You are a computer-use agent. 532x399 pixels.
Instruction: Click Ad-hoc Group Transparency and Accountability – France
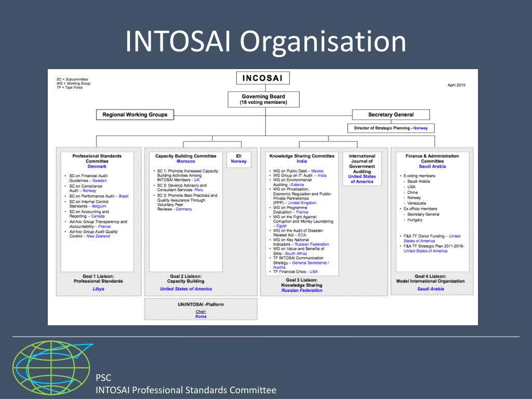[98, 224]
